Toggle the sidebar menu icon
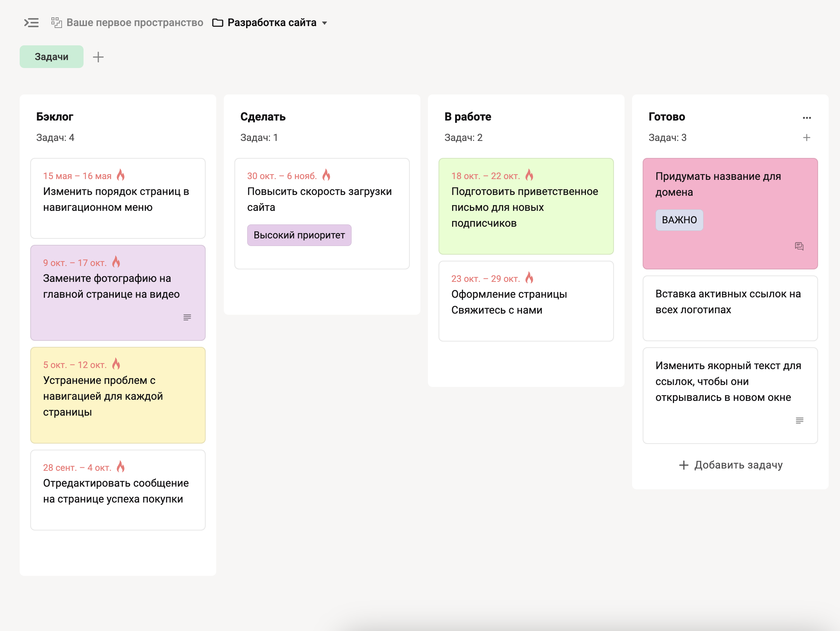The height and width of the screenshot is (631, 840). [x=31, y=23]
